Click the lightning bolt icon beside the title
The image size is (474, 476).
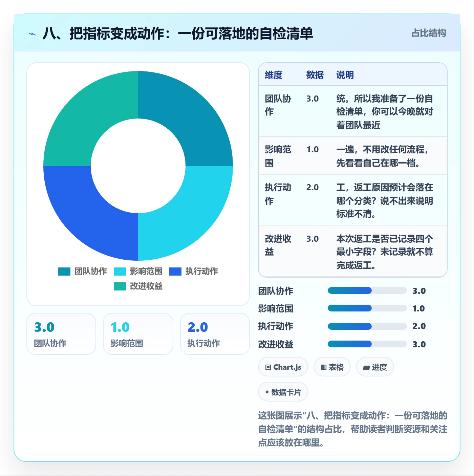32,34
